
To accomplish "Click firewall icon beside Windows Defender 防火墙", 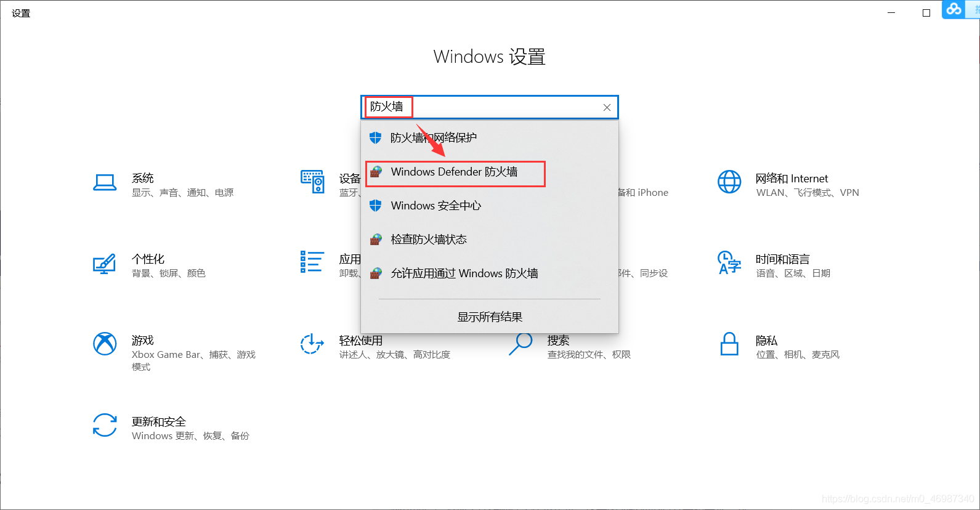I will 376,172.
